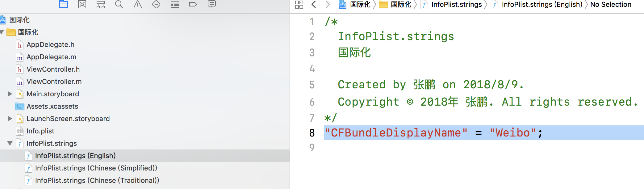Open Info.plist file
This screenshot has width=644, height=189.
pyautogui.click(x=40, y=131)
